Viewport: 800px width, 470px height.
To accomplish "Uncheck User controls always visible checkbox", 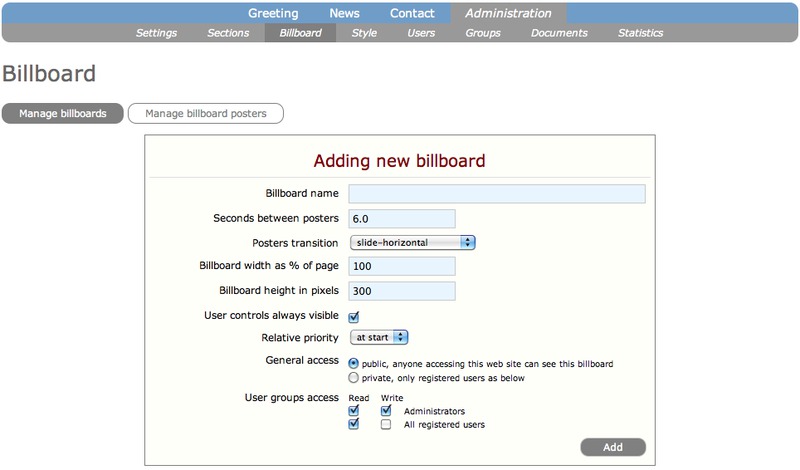I will (x=354, y=316).
